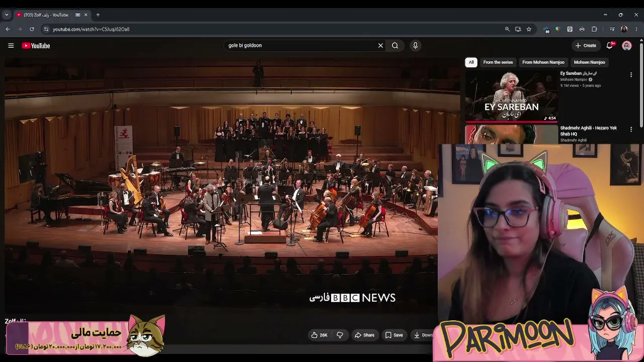The image size is (644, 362).
Task: Click the blue-meter extension icon
Action: (x=547, y=29)
